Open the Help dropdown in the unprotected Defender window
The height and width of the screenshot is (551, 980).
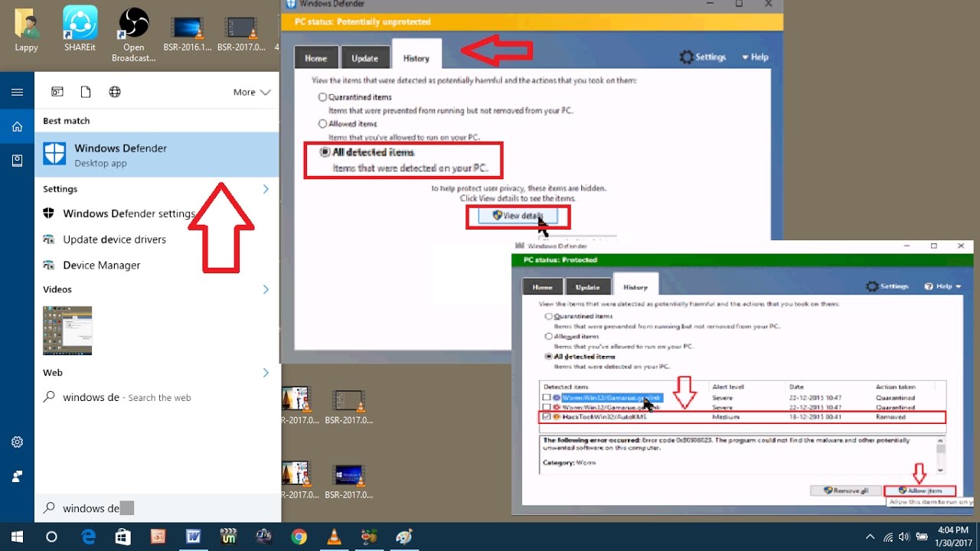click(x=755, y=57)
